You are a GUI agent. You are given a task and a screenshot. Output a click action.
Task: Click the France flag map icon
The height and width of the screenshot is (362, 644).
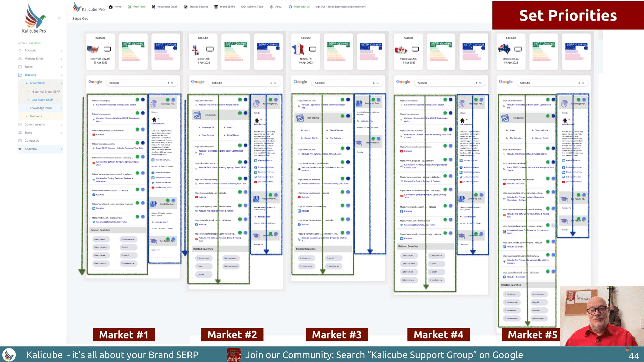click(298, 49)
